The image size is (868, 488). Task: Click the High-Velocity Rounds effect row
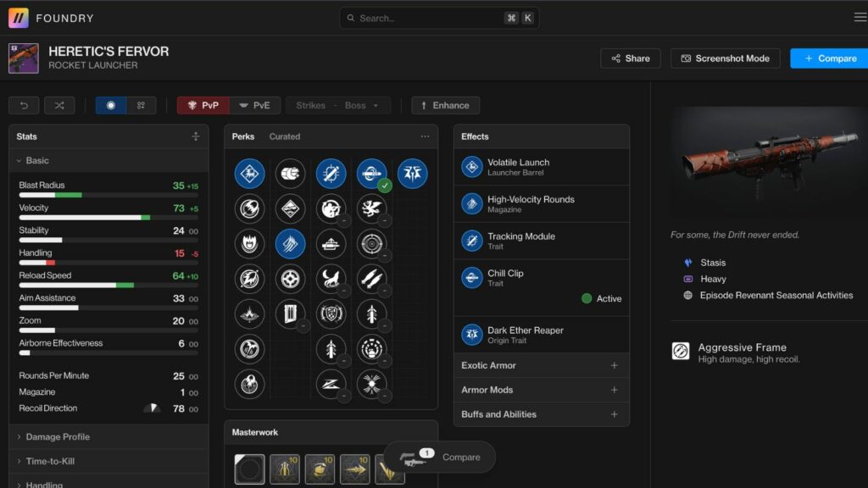click(542, 203)
